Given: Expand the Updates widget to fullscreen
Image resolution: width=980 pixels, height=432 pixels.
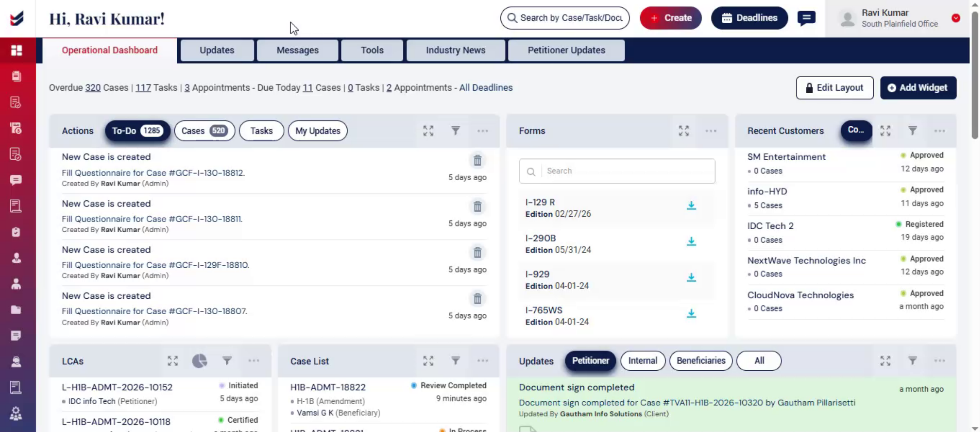Looking at the screenshot, I should point(885,361).
